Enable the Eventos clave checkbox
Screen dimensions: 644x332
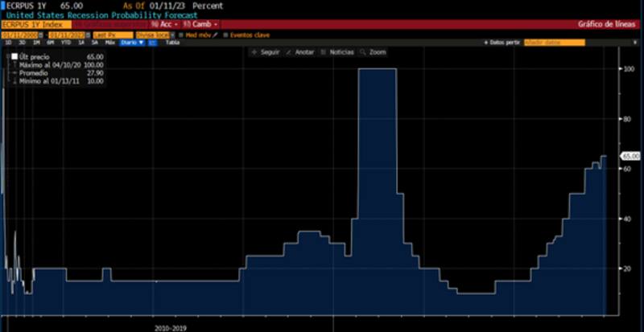[226, 35]
